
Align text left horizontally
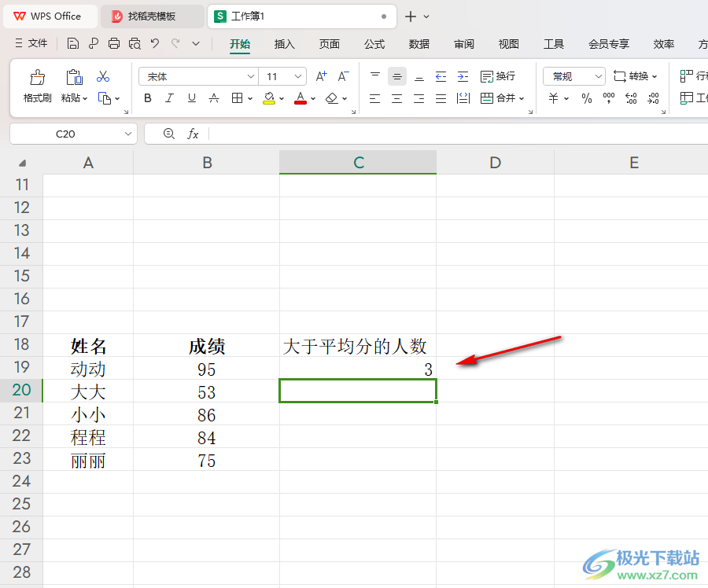coord(374,98)
